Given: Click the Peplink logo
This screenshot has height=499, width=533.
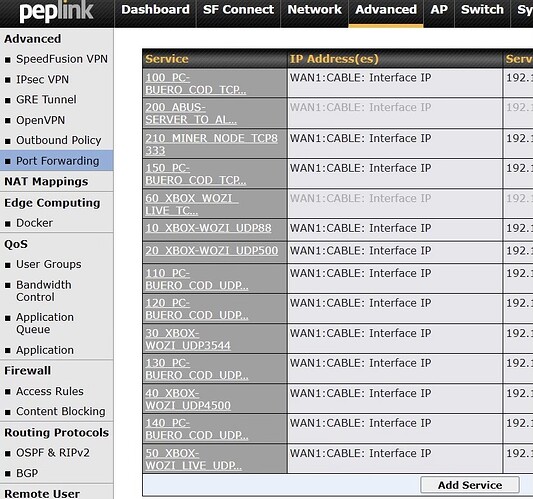Looking at the screenshot, I should coord(56,12).
